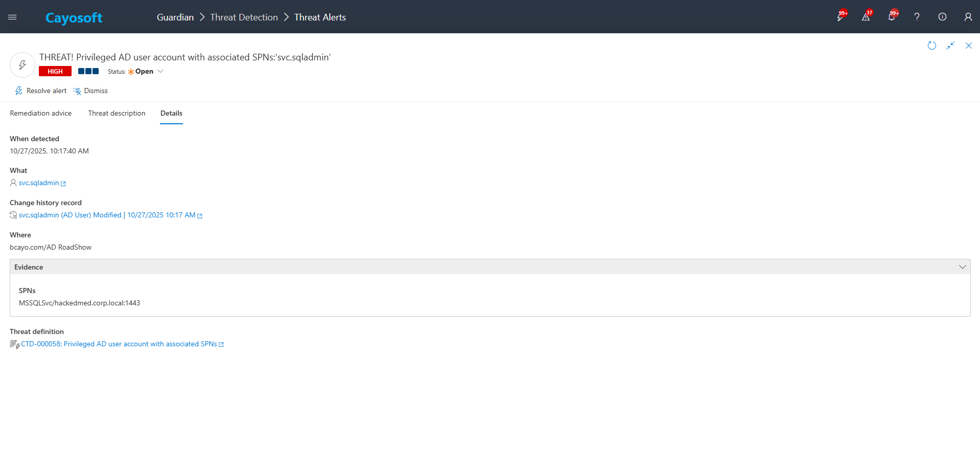Click the lightning threat alerts notification icon

[840, 17]
